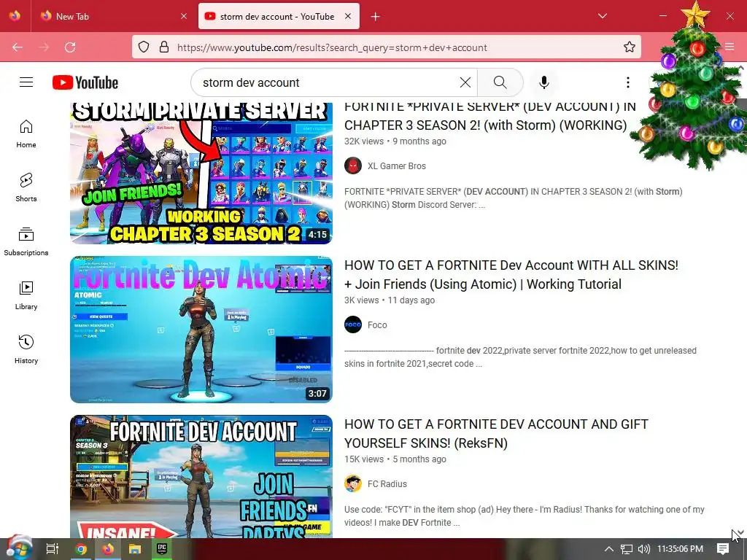Screen dimensions: 747x560
Task: Open 'HOW TO GET A FORTNITE Dev Account WITH ALL SKINS' title
Action: pyautogui.click(x=511, y=275)
